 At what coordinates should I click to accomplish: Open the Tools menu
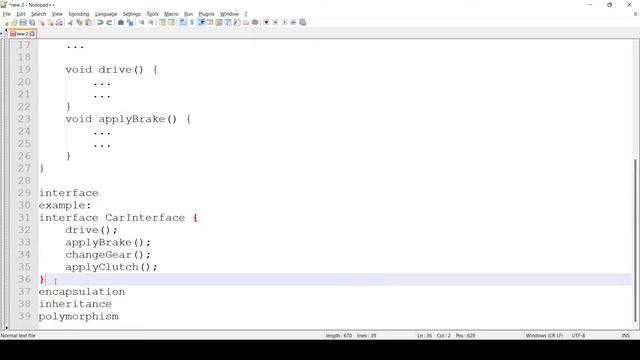(152, 14)
